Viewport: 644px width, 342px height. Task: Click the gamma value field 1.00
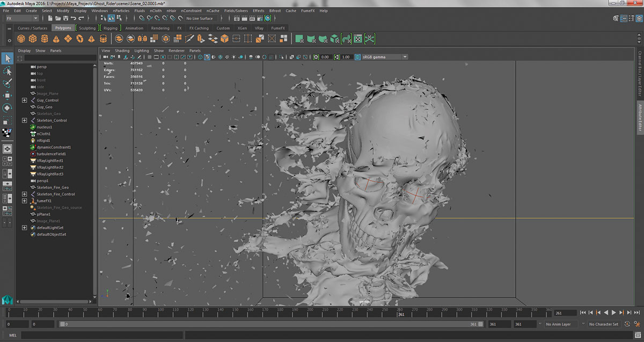click(x=346, y=57)
